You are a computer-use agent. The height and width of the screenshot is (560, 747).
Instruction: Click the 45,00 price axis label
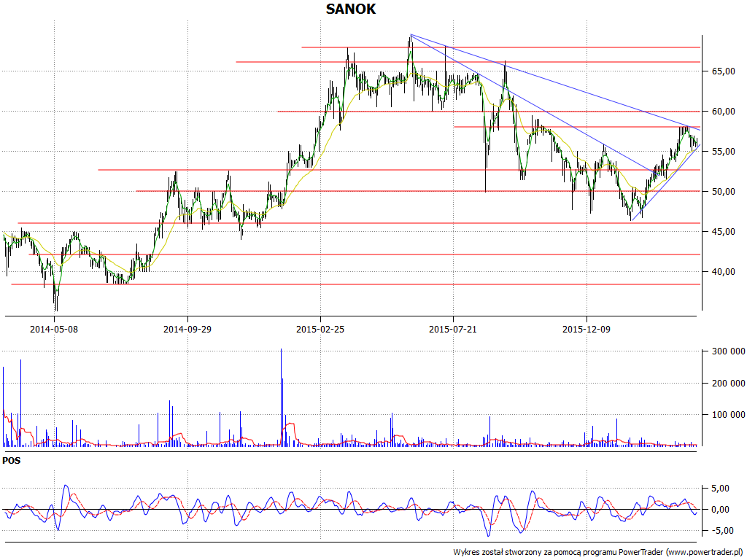723,231
